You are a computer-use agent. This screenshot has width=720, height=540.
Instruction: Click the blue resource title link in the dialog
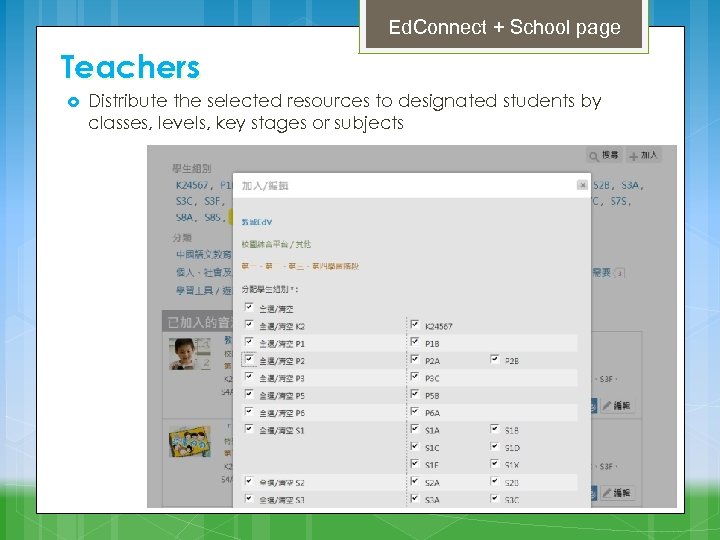[x=257, y=222]
